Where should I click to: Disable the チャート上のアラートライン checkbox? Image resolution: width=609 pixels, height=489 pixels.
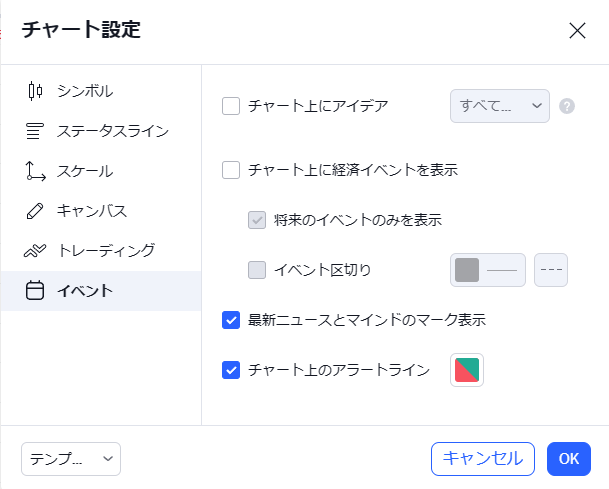click(231, 370)
